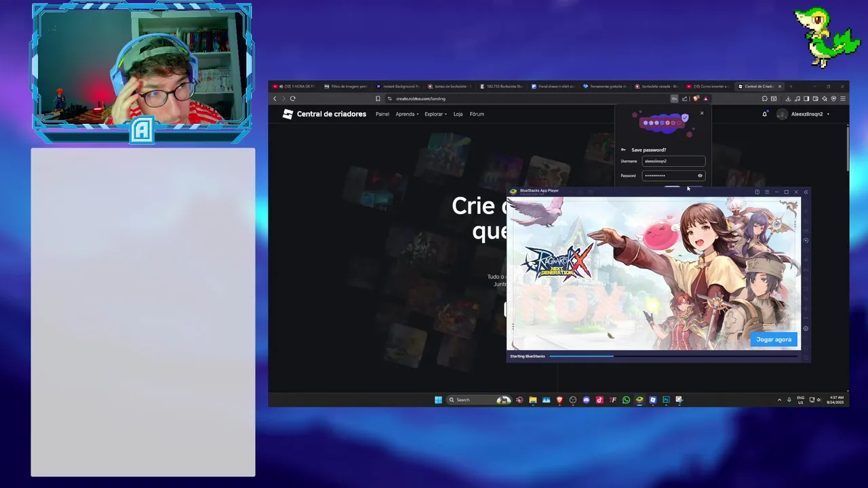This screenshot has height=488, width=868.
Task: Expand the Explorar dropdown menu
Action: tap(436, 114)
